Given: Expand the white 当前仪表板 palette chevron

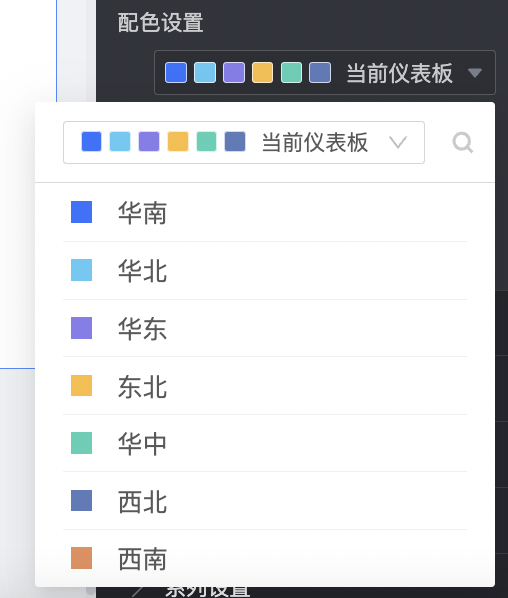Looking at the screenshot, I should click(398, 143).
